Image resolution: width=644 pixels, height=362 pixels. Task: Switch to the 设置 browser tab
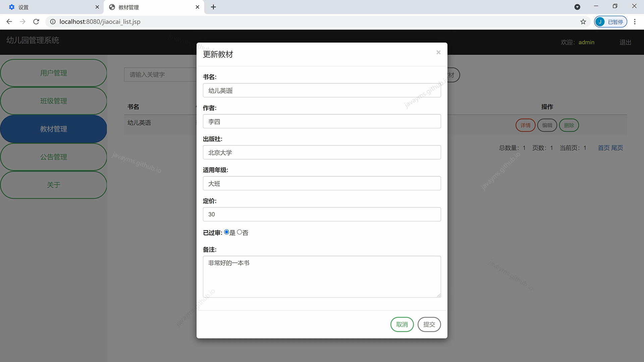[x=50, y=7]
